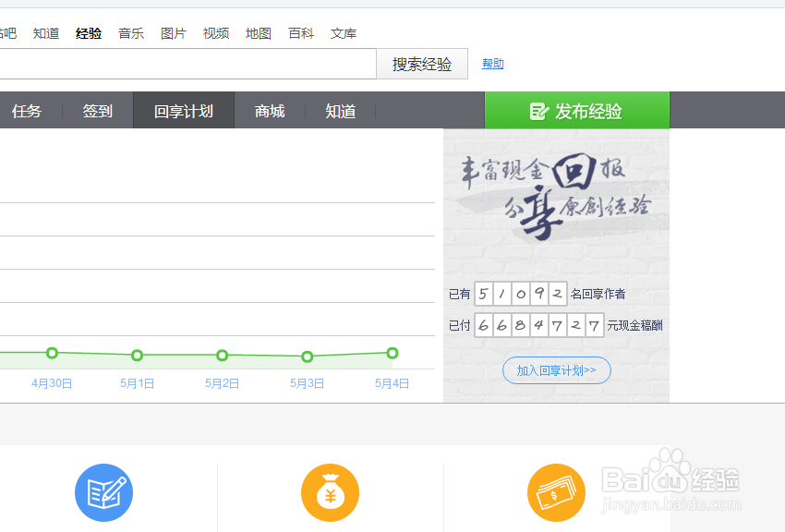Click the 加入回享计划 button

[x=556, y=369]
